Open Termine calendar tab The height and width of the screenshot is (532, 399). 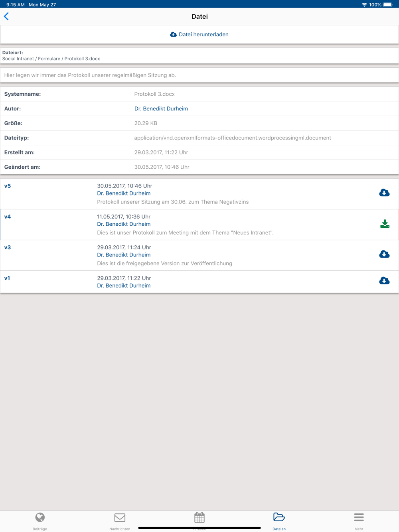[x=199, y=521]
